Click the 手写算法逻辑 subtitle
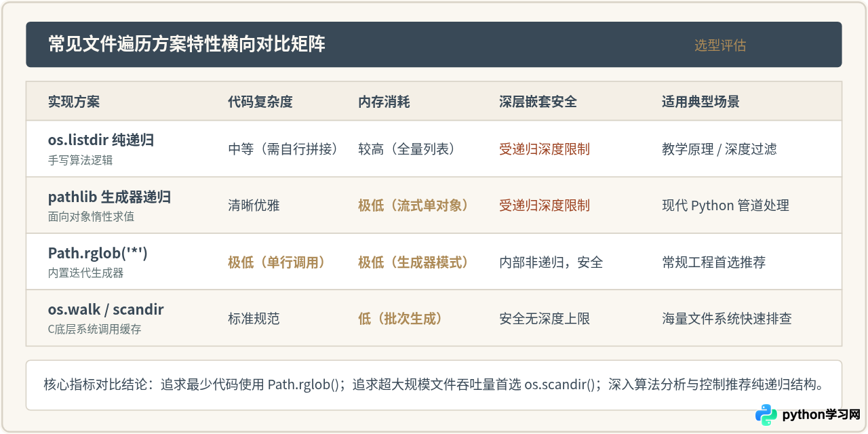The height and width of the screenshot is (434, 868). coord(80,160)
